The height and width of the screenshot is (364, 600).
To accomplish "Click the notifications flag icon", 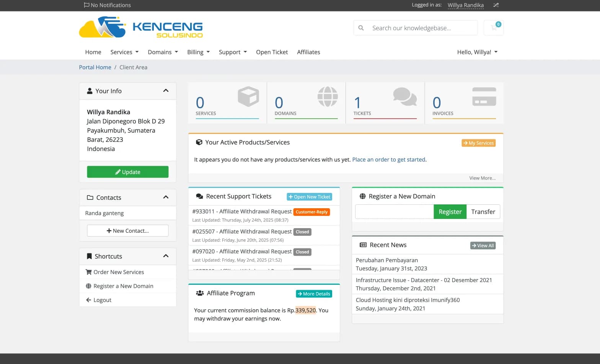I will pyautogui.click(x=86, y=5).
